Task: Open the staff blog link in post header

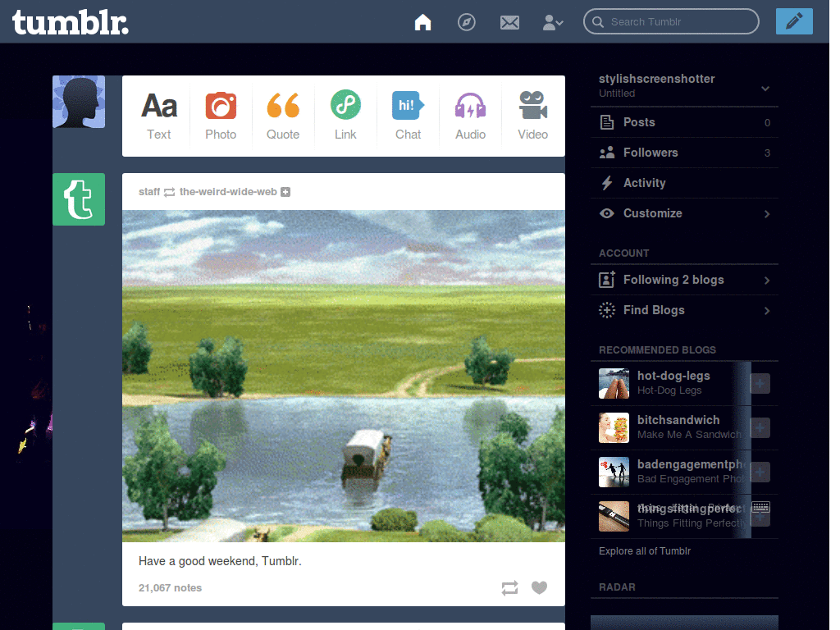Action: coord(149,192)
